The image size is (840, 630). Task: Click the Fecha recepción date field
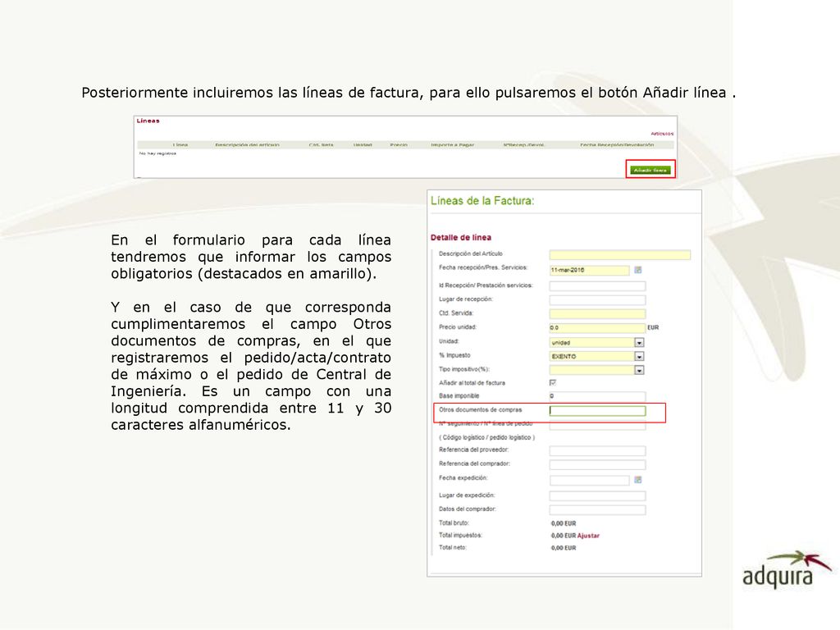(589, 271)
